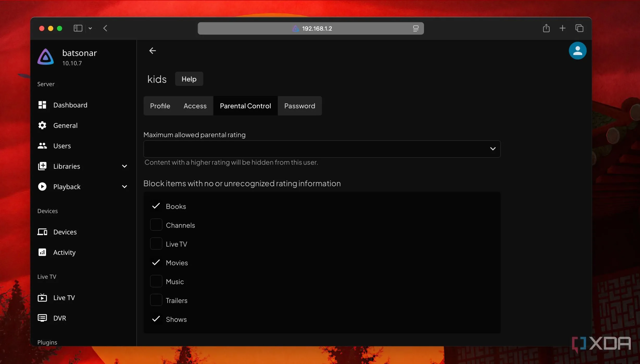Open Users section icon
The width and height of the screenshot is (640, 364).
tap(42, 146)
